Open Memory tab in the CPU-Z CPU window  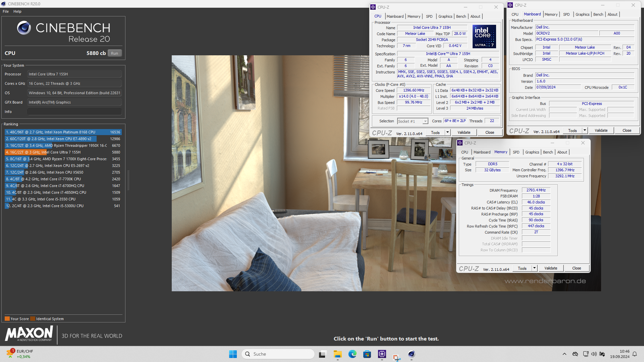(414, 16)
